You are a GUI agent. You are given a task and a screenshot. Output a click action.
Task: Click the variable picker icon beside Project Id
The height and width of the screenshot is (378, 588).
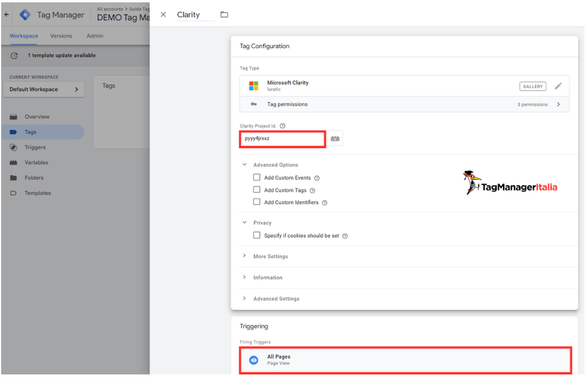click(335, 139)
